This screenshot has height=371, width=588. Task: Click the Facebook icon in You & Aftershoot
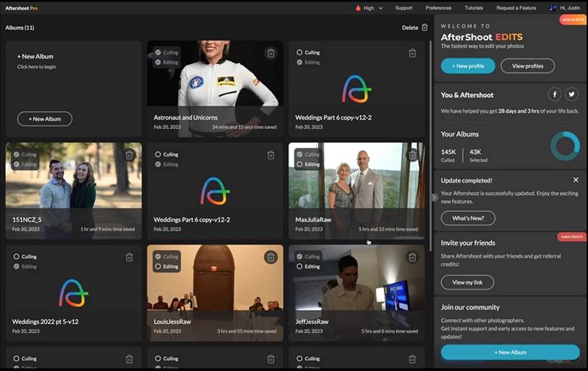pyautogui.click(x=555, y=95)
